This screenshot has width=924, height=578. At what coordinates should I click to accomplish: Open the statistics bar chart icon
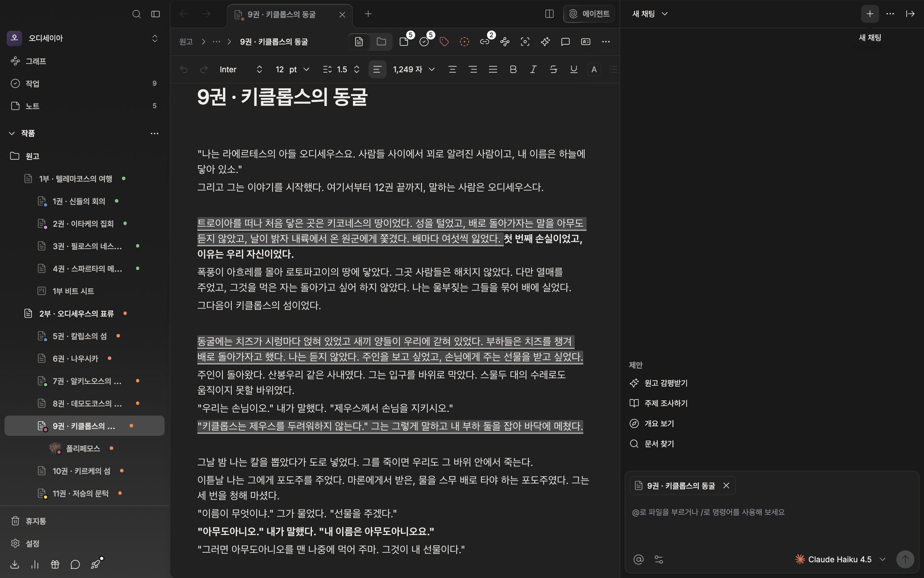tap(35, 565)
